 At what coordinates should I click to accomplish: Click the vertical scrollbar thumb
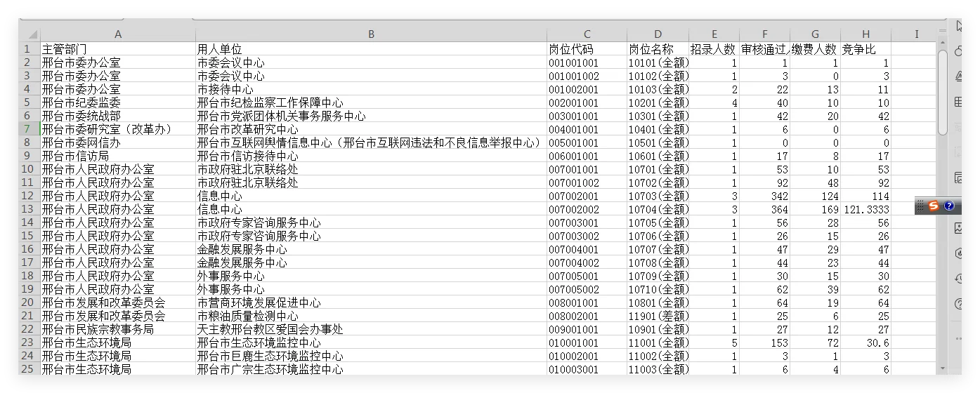(943, 92)
